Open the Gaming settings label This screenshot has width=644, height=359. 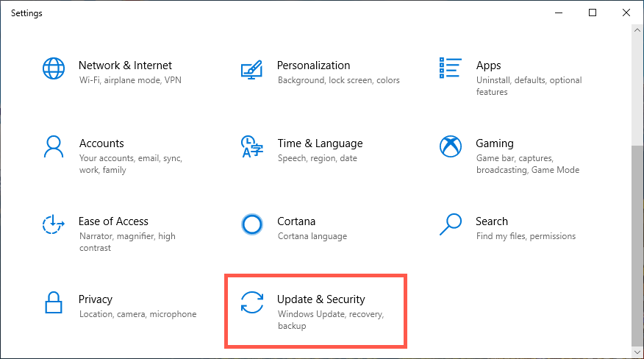click(x=494, y=143)
